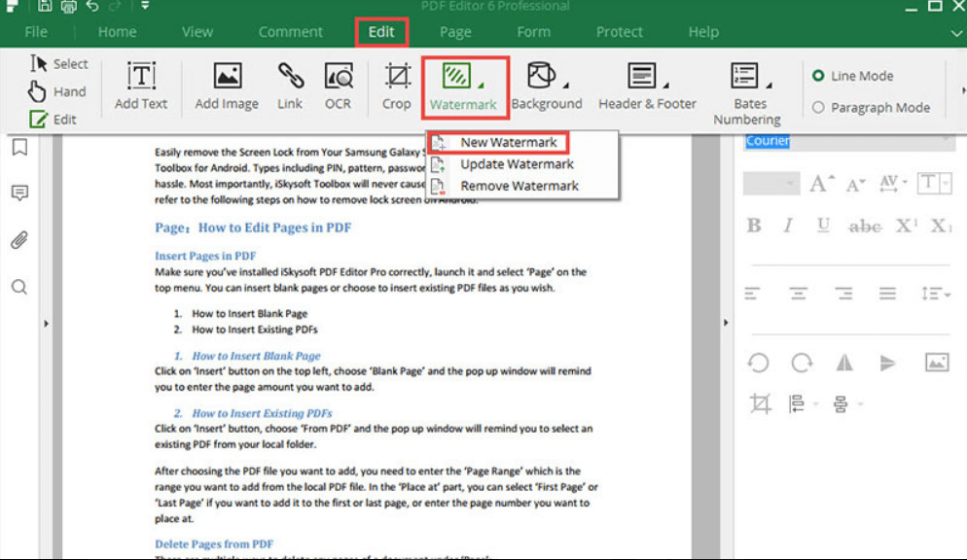Open the Search sidebar panel
The width and height of the screenshot is (967, 560).
(19, 287)
